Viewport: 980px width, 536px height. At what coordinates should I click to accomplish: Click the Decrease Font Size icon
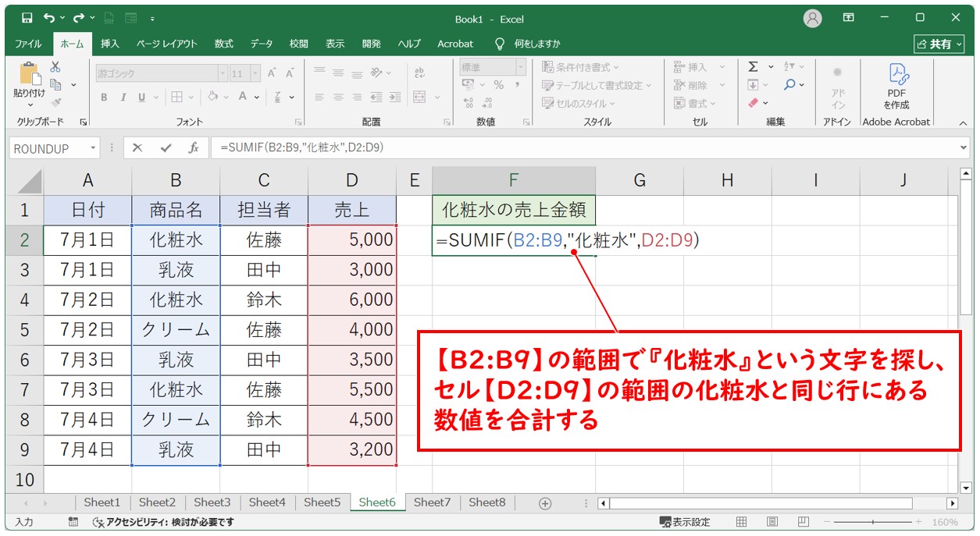290,73
